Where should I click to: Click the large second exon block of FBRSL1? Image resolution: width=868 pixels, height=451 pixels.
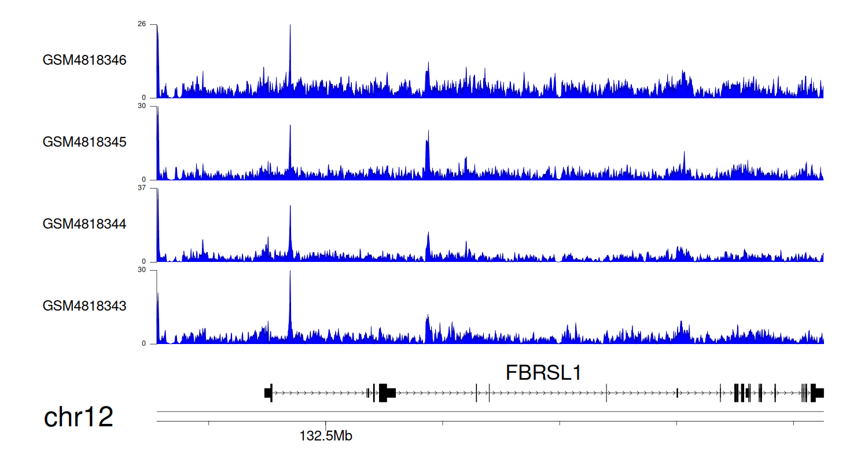(387, 393)
